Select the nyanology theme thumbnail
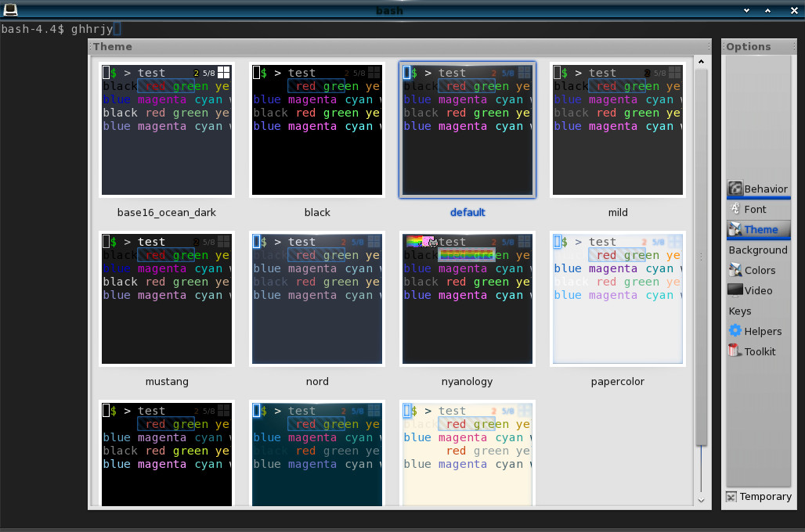The height and width of the screenshot is (532, 805). tap(467, 299)
